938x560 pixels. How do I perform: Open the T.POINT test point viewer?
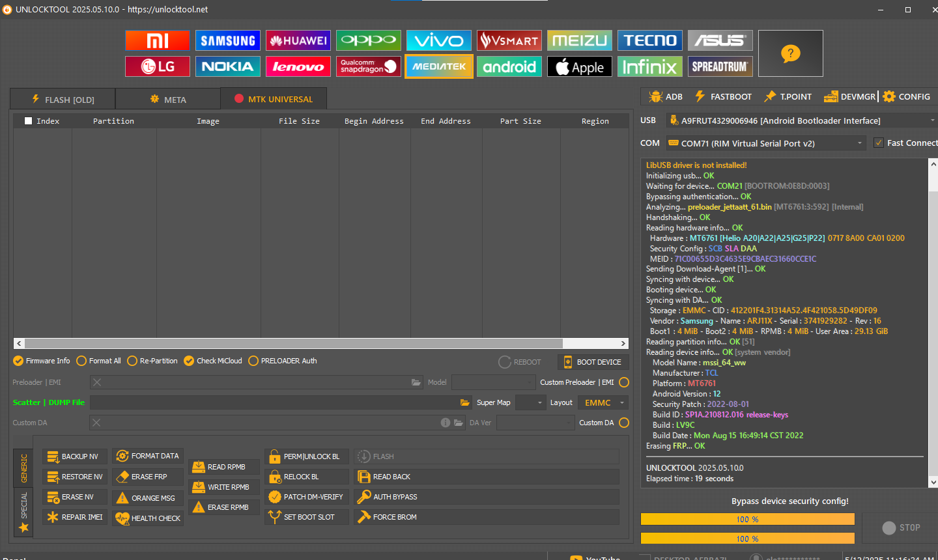pyautogui.click(x=788, y=96)
